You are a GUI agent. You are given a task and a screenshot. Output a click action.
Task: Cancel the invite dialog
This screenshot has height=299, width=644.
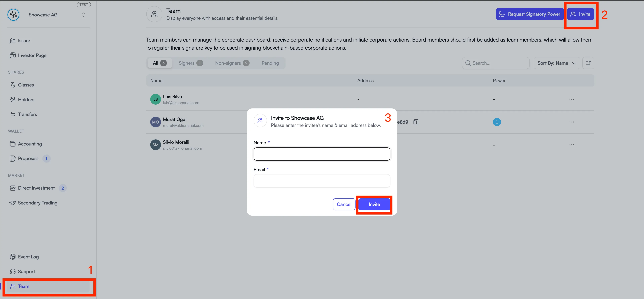point(344,204)
